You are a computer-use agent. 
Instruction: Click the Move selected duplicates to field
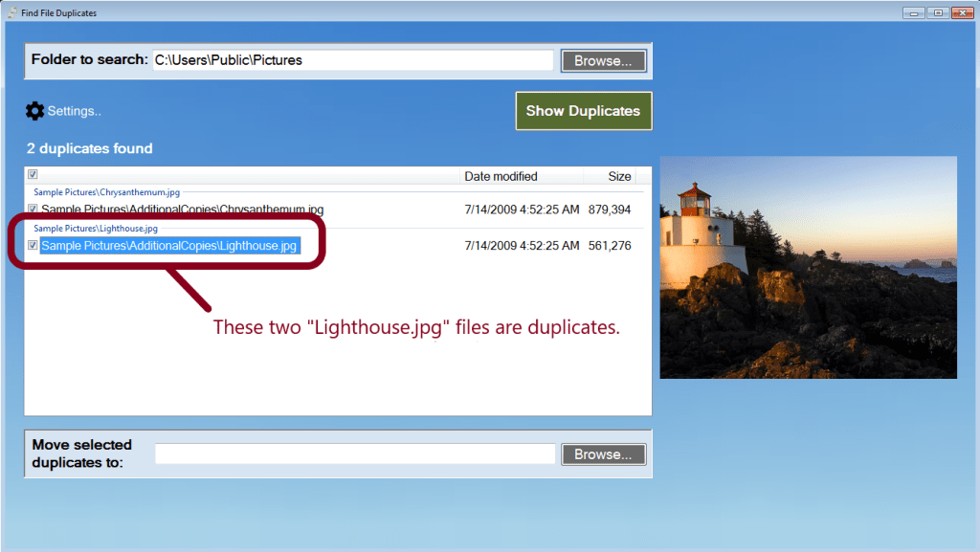pyautogui.click(x=354, y=454)
